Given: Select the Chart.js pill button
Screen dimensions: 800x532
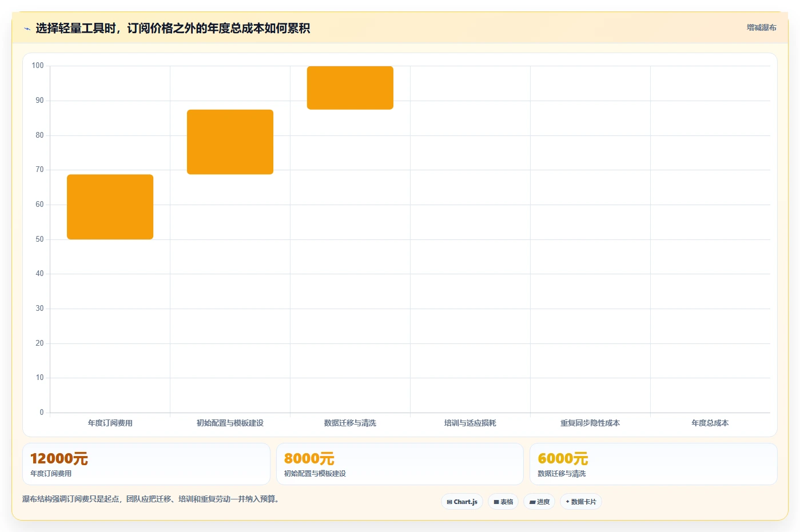Looking at the screenshot, I should pyautogui.click(x=462, y=502).
